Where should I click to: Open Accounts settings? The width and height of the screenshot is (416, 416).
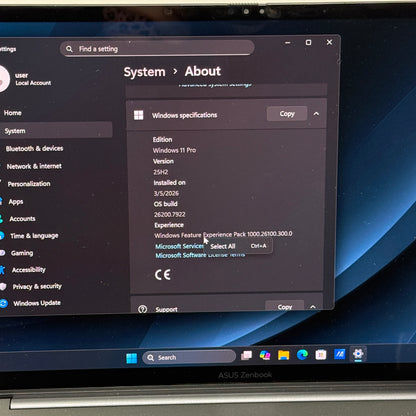pos(22,219)
